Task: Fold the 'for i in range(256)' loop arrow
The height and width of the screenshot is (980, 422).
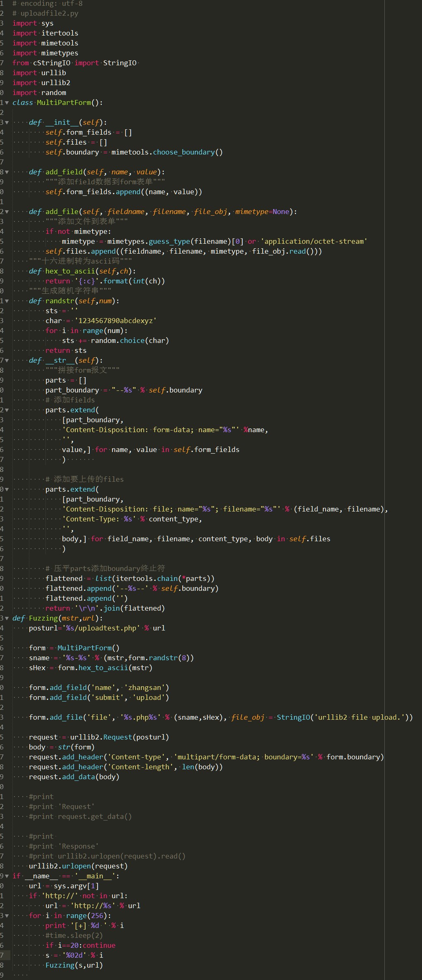Action: click(x=7, y=916)
